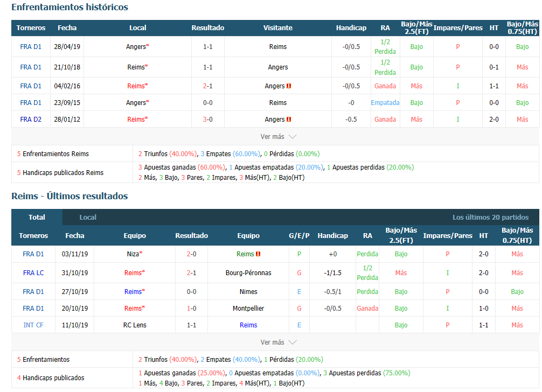This screenshot has height=392, width=542.
Task: Click P result indicator on Niza row
Action: coord(299,254)
